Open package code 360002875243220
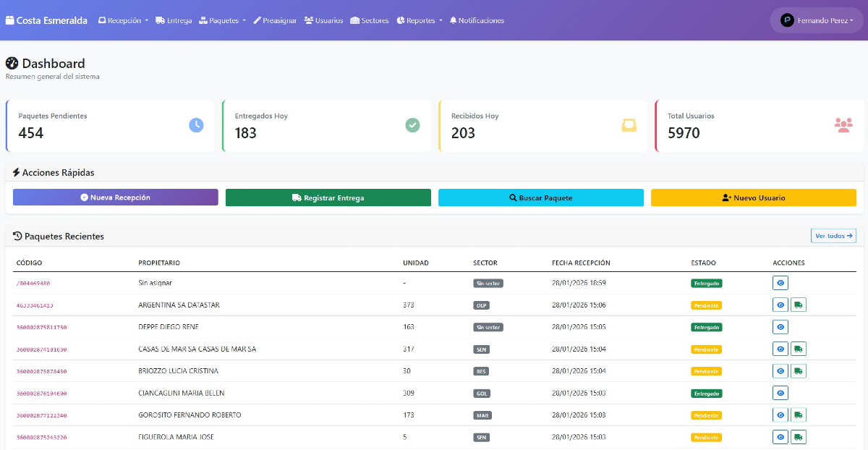Image resolution: width=868 pixels, height=450 pixels. click(41, 438)
